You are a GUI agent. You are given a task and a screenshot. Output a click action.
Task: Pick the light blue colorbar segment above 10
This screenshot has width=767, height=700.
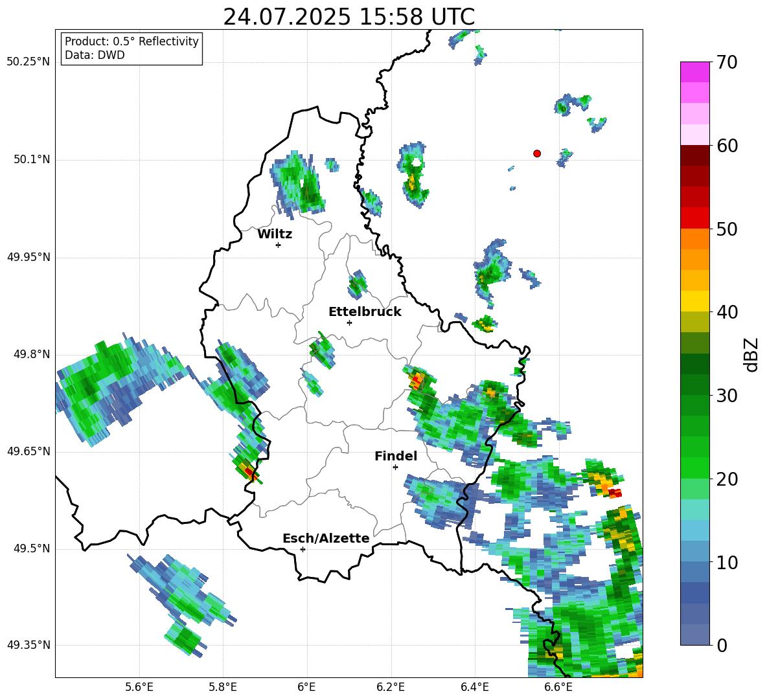click(694, 551)
